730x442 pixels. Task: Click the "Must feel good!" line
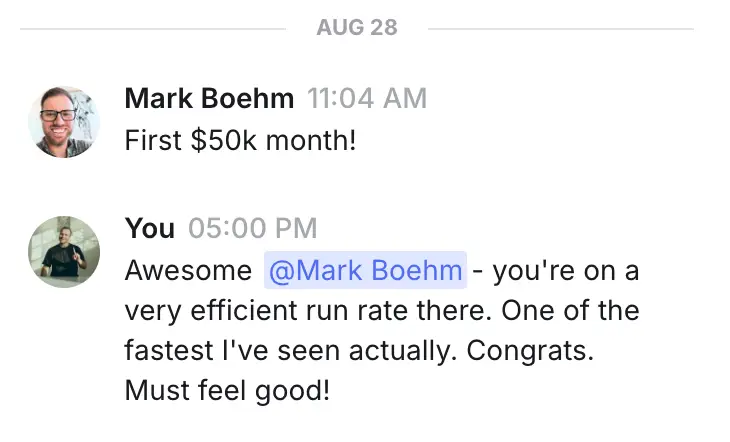[227, 390]
